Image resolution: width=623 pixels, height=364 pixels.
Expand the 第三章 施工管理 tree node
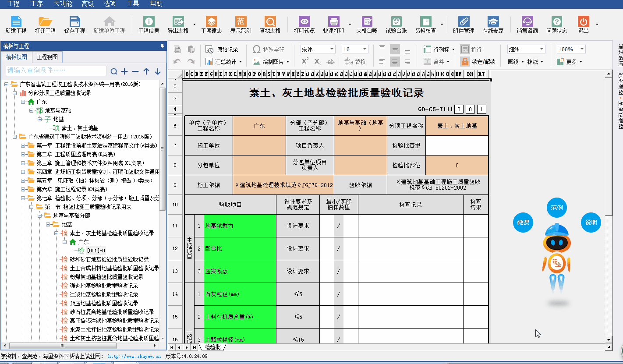(24, 163)
